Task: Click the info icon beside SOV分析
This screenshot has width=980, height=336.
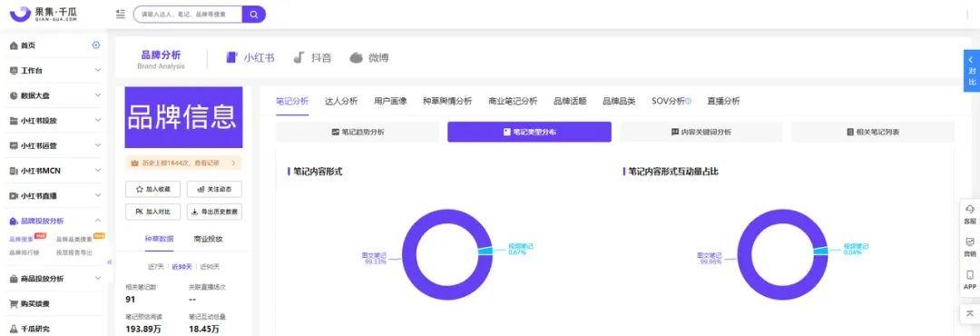Action: click(688, 102)
